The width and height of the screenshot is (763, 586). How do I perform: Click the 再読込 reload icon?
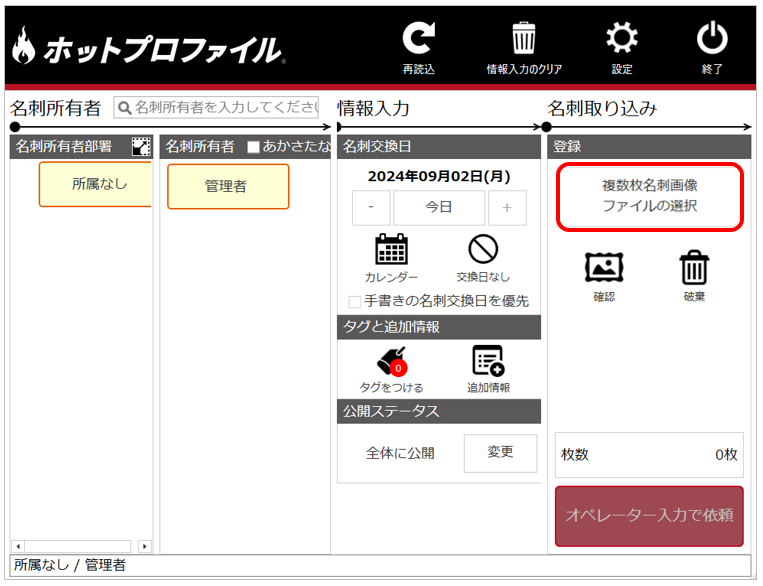pos(418,38)
